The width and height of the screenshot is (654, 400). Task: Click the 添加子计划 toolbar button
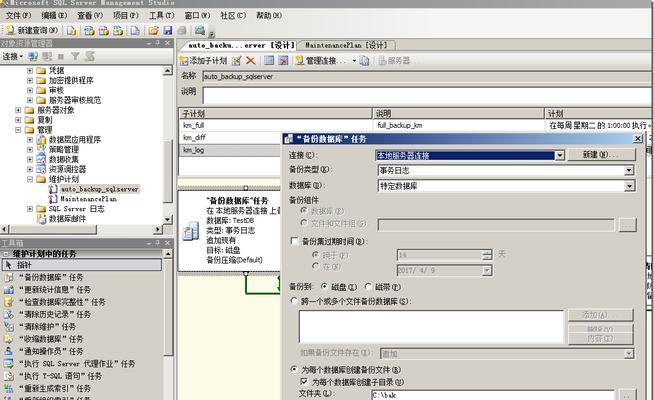click(x=204, y=60)
